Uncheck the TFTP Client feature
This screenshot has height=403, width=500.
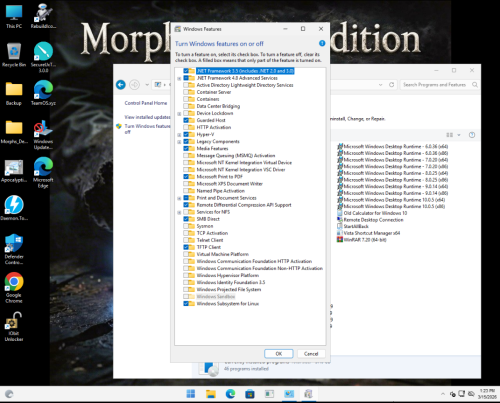(x=186, y=247)
